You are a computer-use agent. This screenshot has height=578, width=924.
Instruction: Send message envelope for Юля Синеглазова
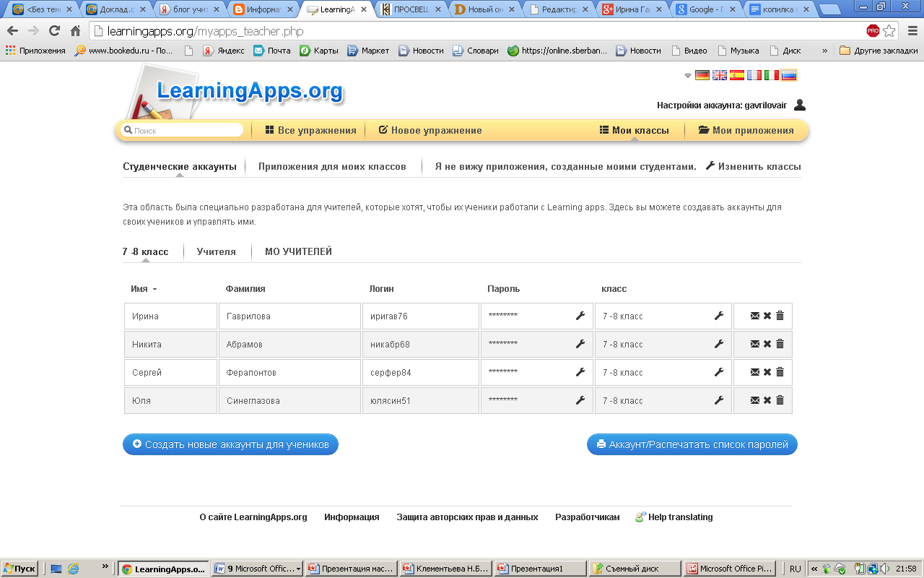(x=755, y=400)
